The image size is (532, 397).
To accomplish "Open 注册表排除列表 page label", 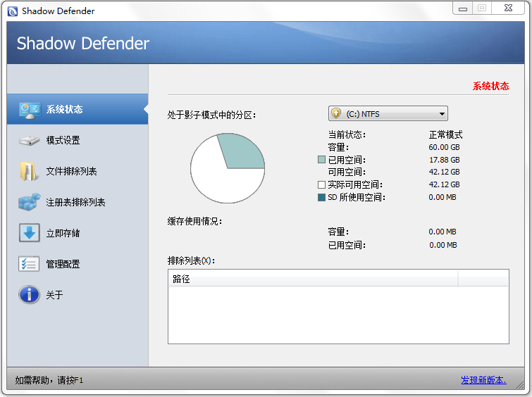I will (x=75, y=203).
